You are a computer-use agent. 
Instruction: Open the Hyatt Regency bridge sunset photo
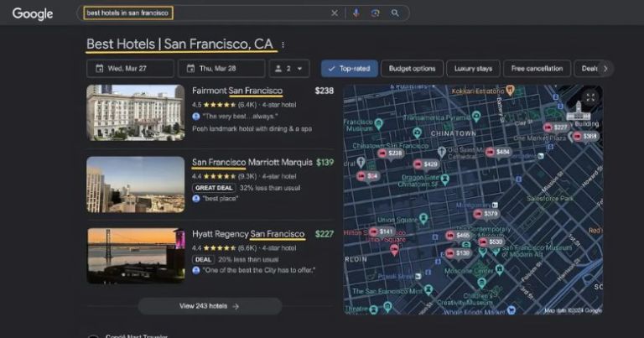pyautogui.click(x=136, y=256)
